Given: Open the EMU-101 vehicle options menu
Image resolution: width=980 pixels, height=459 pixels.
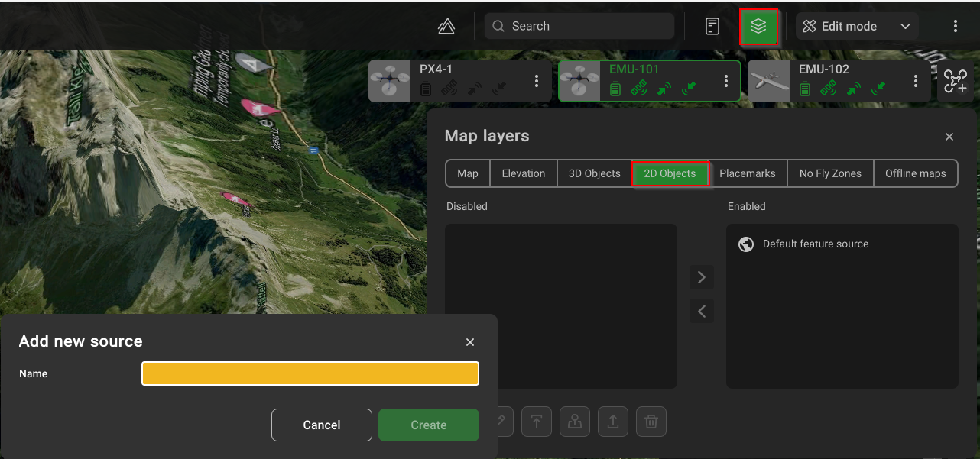Looking at the screenshot, I should (726, 81).
